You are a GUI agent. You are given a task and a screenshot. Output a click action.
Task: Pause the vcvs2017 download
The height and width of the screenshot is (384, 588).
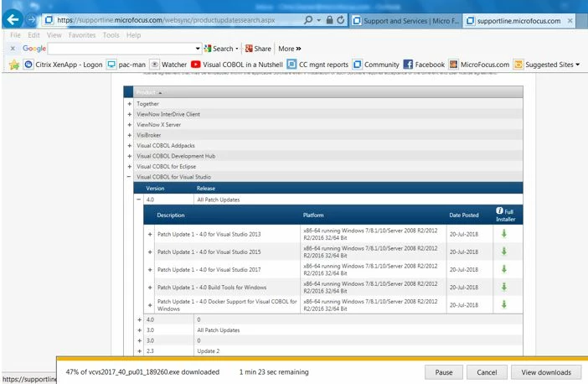(444, 372)
